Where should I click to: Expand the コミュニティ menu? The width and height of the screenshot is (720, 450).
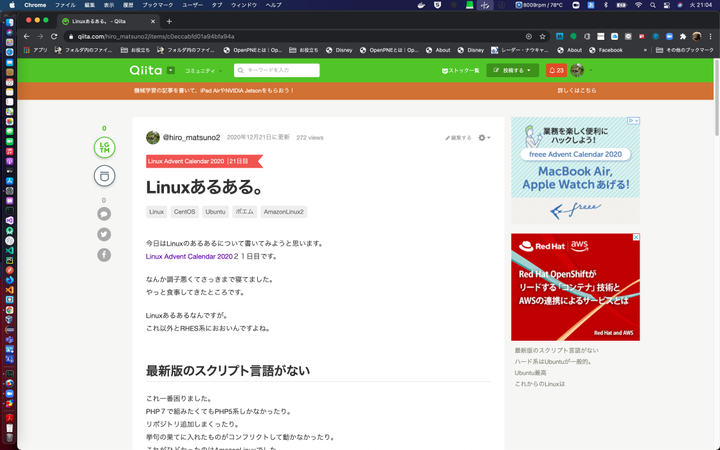point(203,71)
